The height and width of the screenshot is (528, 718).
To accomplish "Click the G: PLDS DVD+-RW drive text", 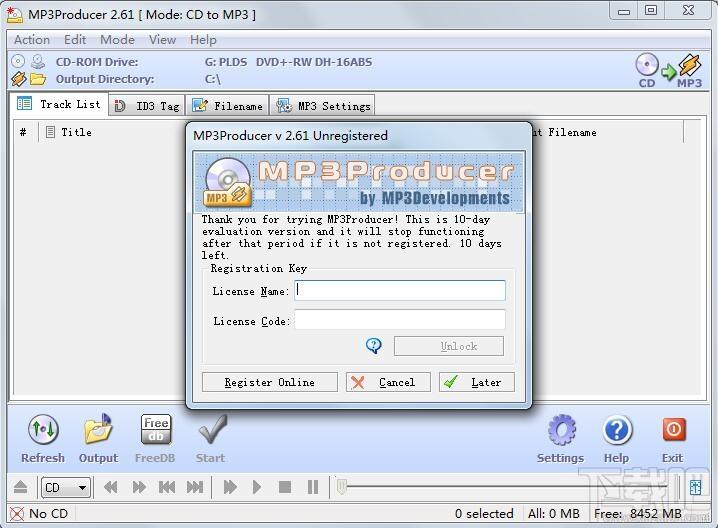I will (288, 62).
